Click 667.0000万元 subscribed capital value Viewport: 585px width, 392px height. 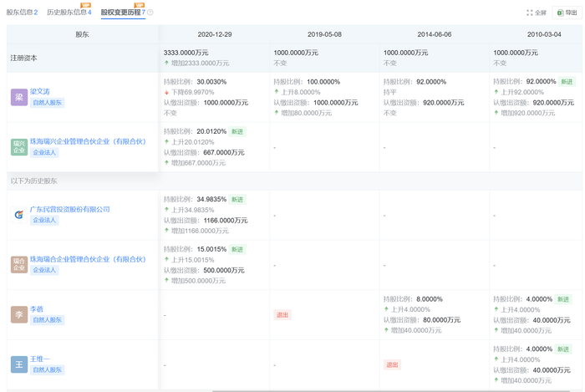[x=224, y=153]
